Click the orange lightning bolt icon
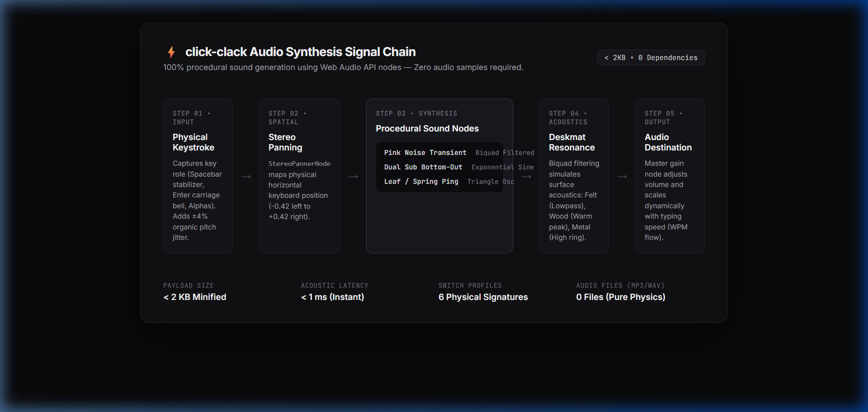Screen dimensions: 868x412 coord(171,52)
